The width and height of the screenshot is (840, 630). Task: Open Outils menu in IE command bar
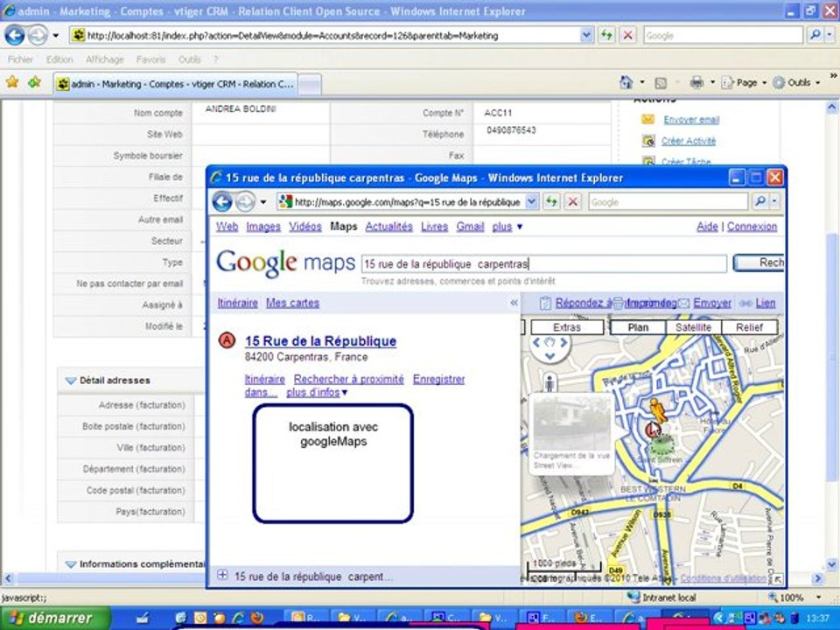(x=797, y=82)
